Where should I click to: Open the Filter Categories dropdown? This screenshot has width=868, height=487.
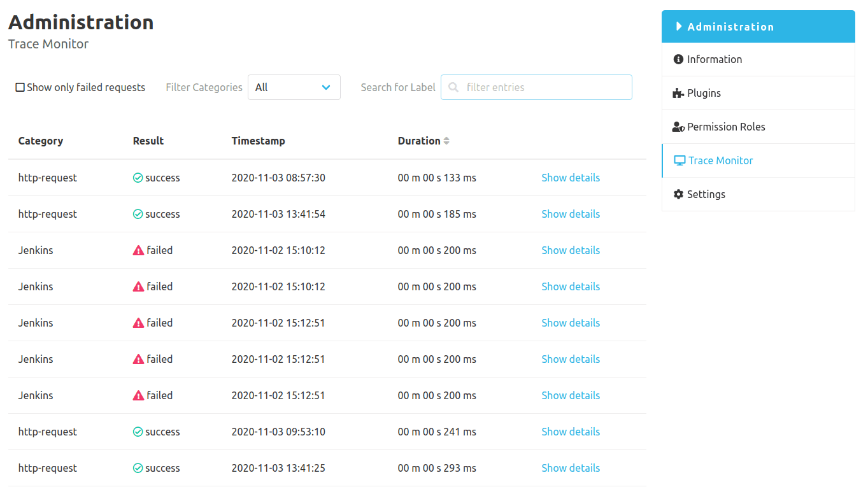[x=294, y=87]
